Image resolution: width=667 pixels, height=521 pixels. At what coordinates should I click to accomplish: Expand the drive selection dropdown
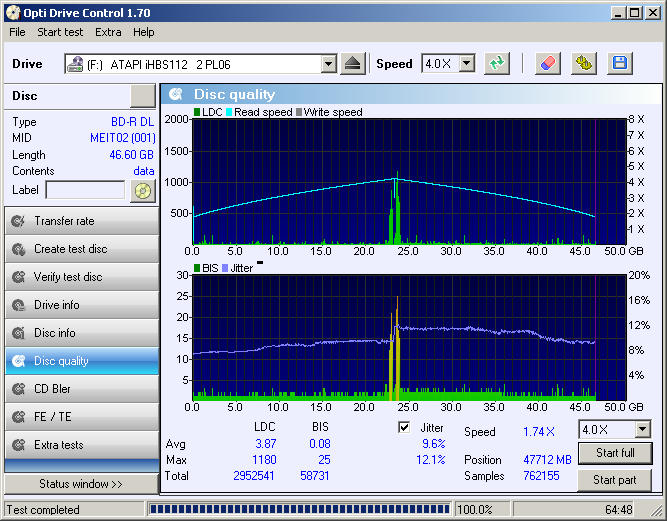coord(328,64)
